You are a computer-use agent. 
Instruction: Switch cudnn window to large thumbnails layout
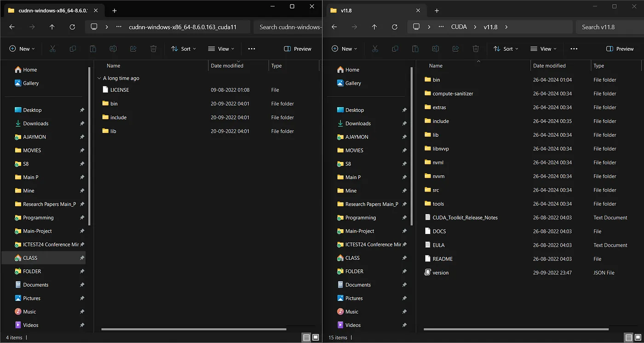click(x=316, y=337)
